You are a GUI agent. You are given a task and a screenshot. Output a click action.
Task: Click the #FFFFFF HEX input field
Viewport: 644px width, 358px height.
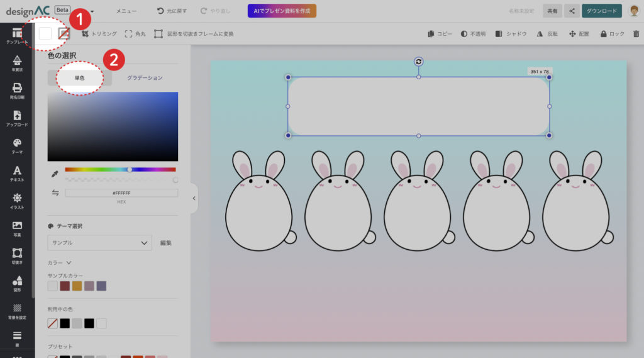(x=121, y=193)
